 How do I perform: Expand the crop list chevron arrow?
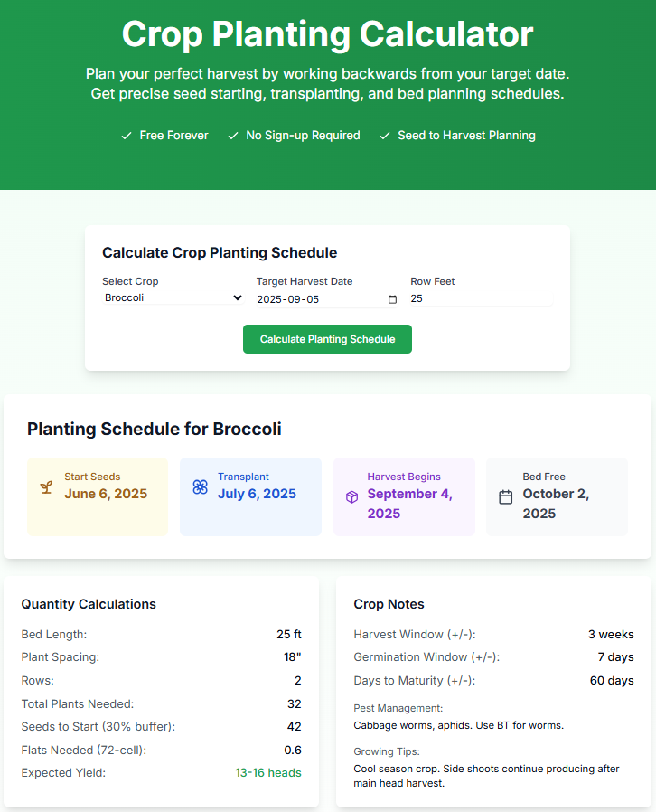click(238, 297)
